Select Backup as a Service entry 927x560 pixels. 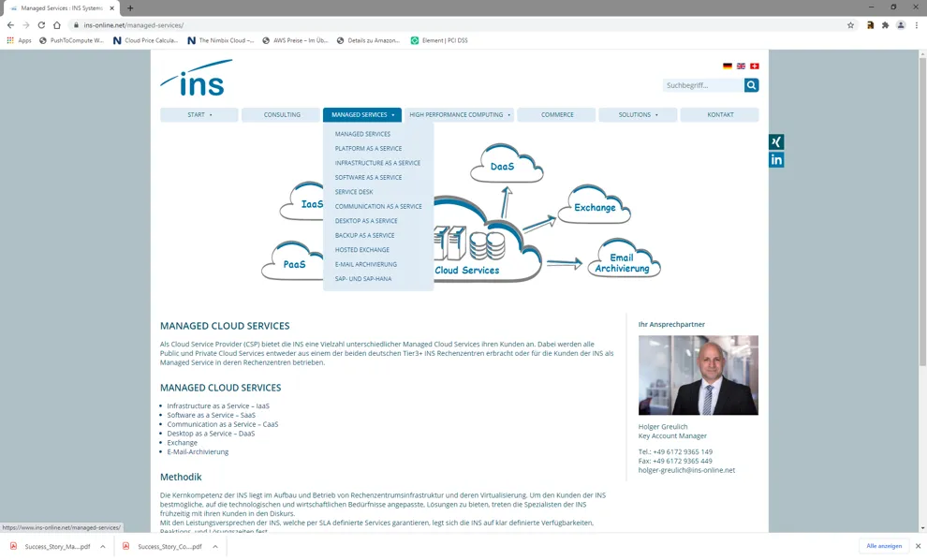[x=365, y=235]
